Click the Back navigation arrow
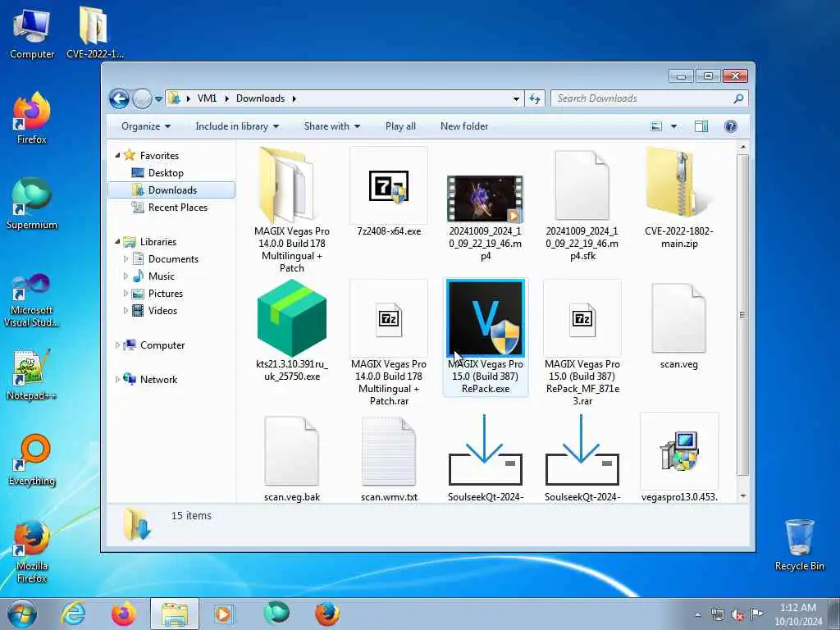This screenshot has height=630, width=840. tap(119, 98)
